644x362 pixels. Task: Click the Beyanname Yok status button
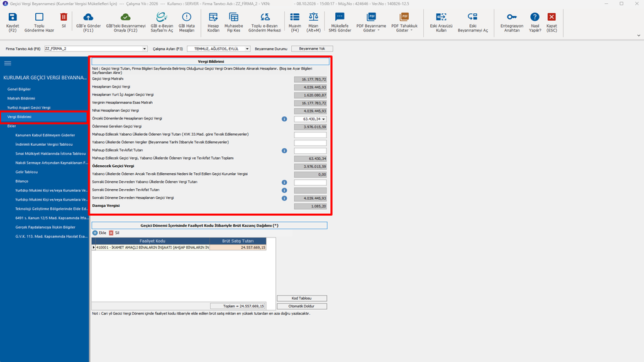click(x=312, y=49)
